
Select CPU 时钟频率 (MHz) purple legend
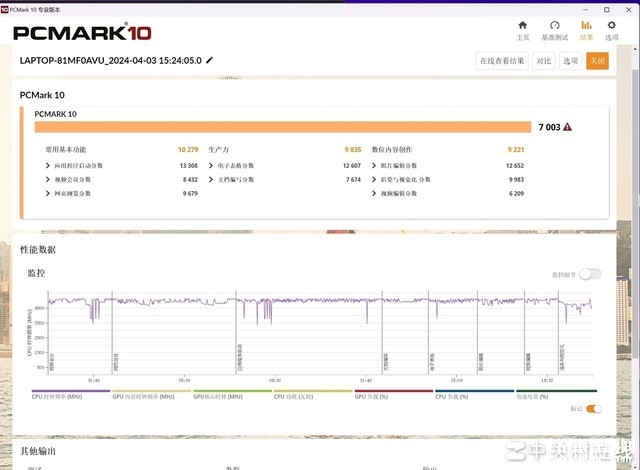pyautogui.click(x=70, y=394)
